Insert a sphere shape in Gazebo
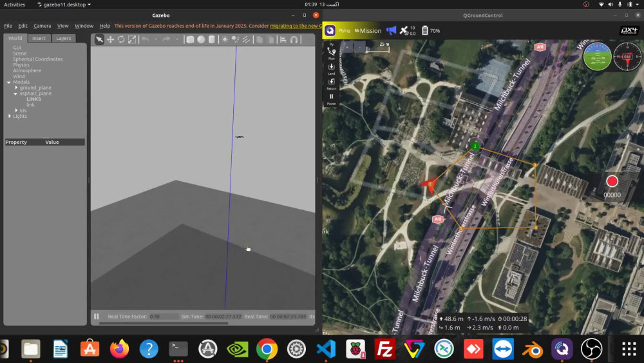644x363 pixels. coord(201,39)
